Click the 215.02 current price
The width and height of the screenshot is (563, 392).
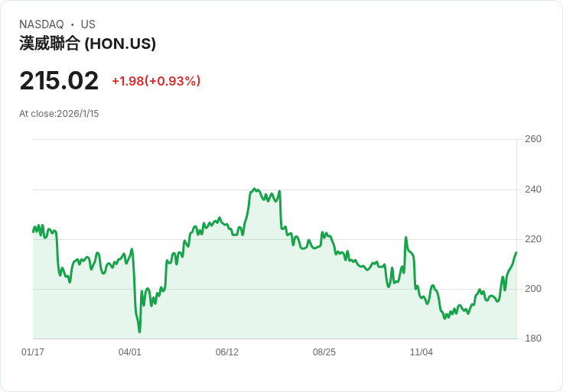tap(59, 80)
